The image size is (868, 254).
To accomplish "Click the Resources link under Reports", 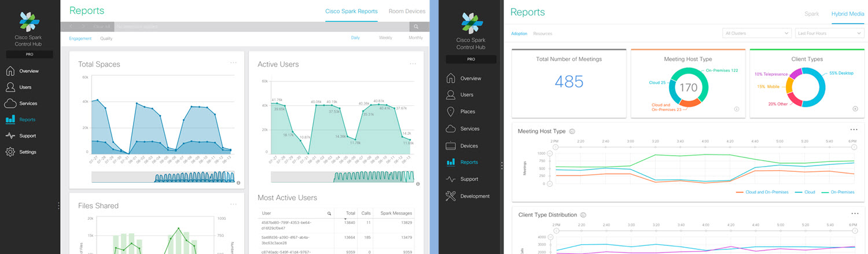I will click(x=542, y=34).
